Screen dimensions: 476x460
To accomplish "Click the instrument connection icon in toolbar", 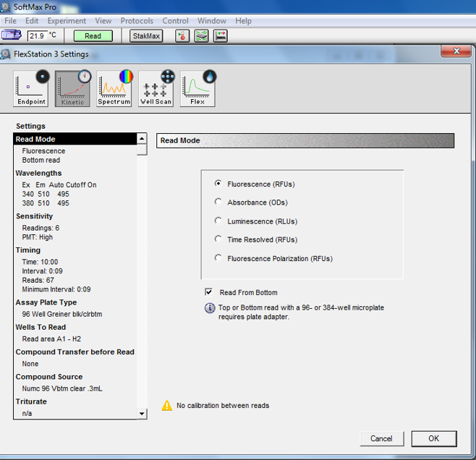I will (x=12, y=35).
